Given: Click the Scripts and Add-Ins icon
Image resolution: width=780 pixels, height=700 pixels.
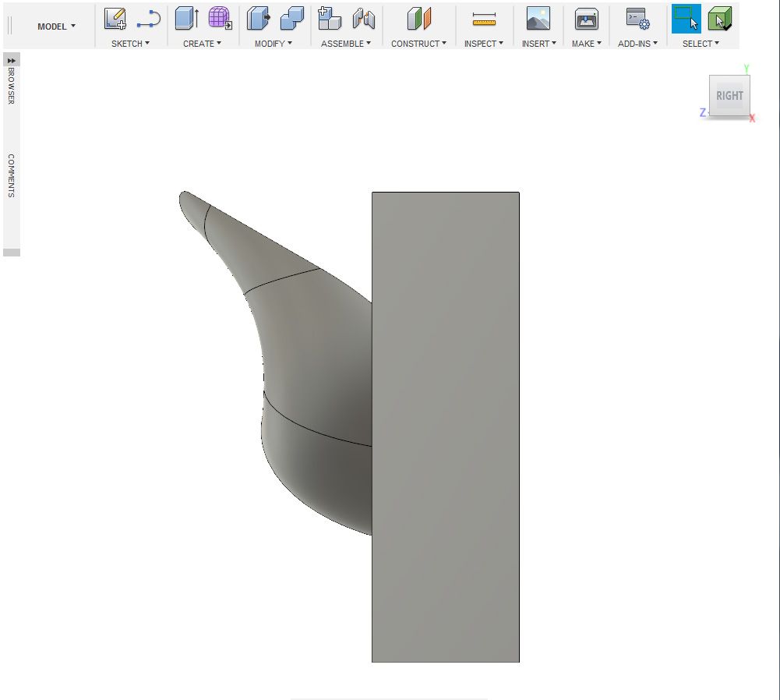Looking at the screenshot, I should click(637, 19).
